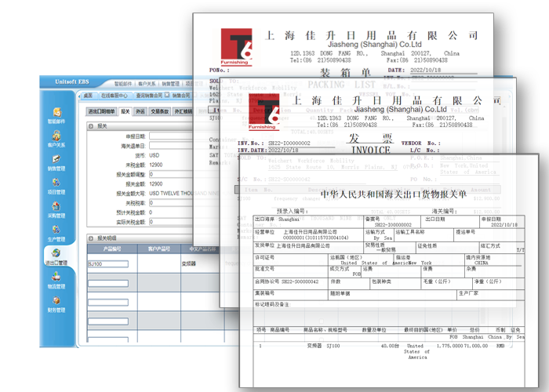Click the 申报日期 input field

[173, 136]
